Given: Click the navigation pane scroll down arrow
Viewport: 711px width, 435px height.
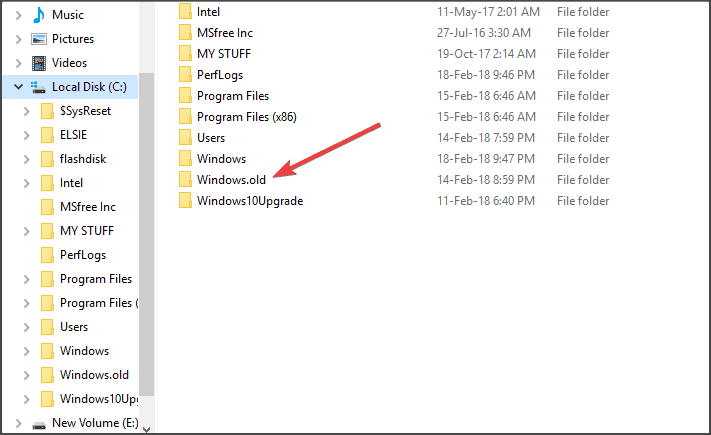Looking at the screenshot, I should coord(146,429).
